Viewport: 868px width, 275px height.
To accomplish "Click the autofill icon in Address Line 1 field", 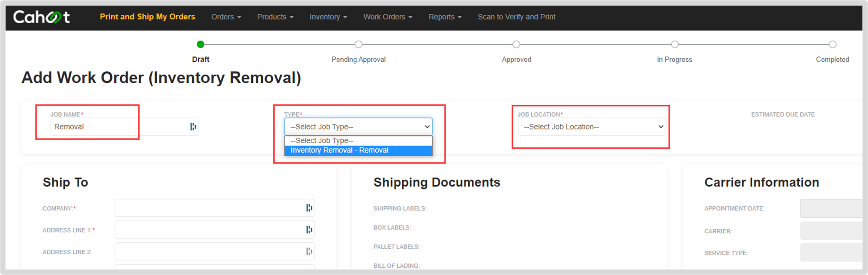I will point(309,230).
